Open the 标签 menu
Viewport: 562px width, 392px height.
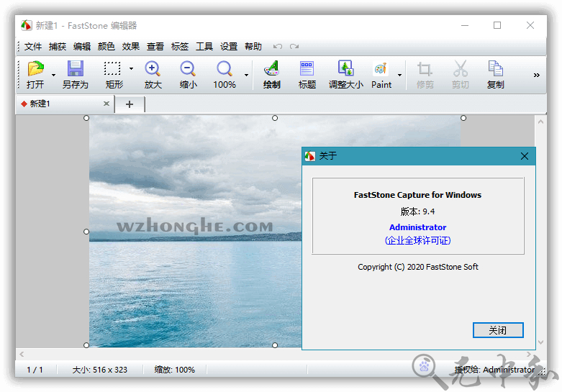(x=180, y=47)
